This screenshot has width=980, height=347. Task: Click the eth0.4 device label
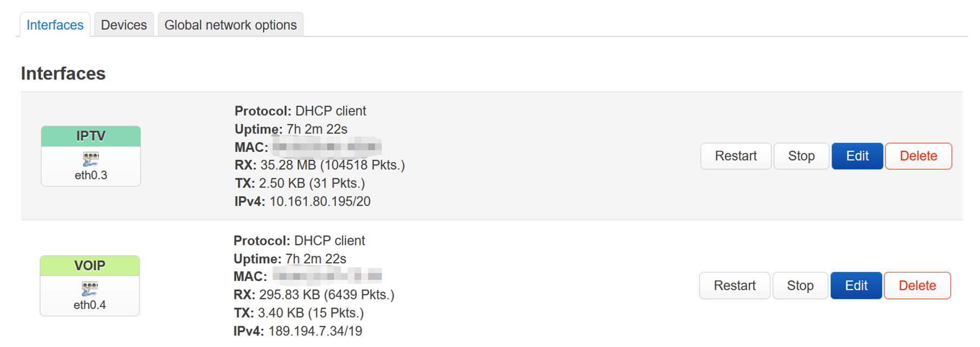tap(90, 305)
